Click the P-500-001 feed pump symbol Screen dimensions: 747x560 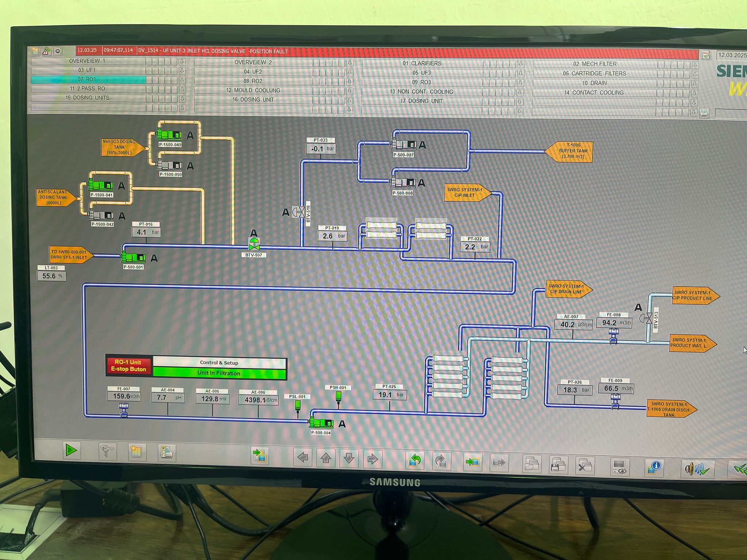point(133,257)
